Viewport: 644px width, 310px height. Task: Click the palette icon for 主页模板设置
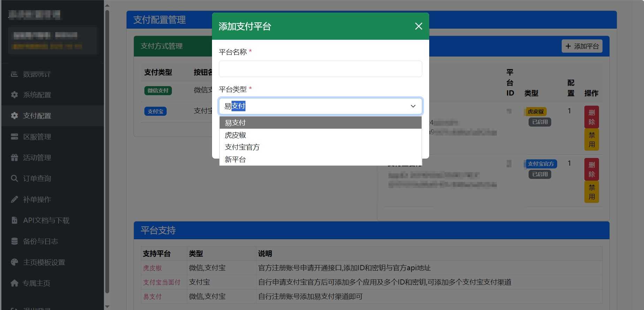[14, 262]
